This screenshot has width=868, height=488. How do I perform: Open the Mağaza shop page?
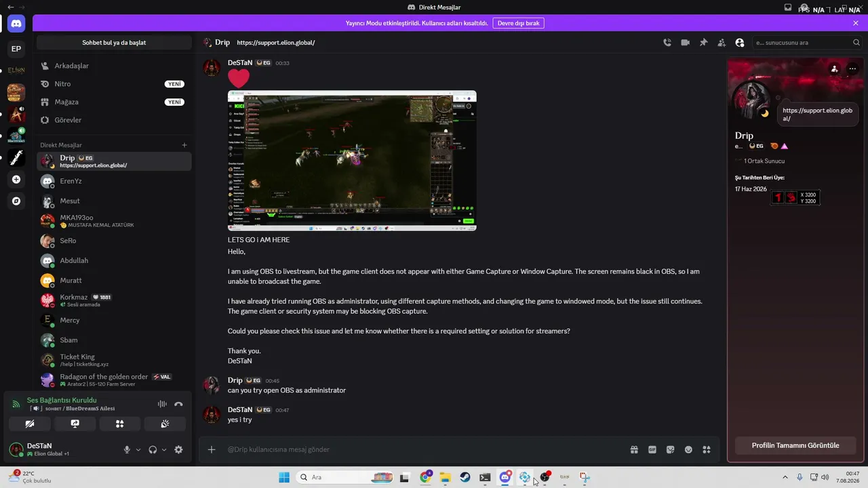(114, 102)
